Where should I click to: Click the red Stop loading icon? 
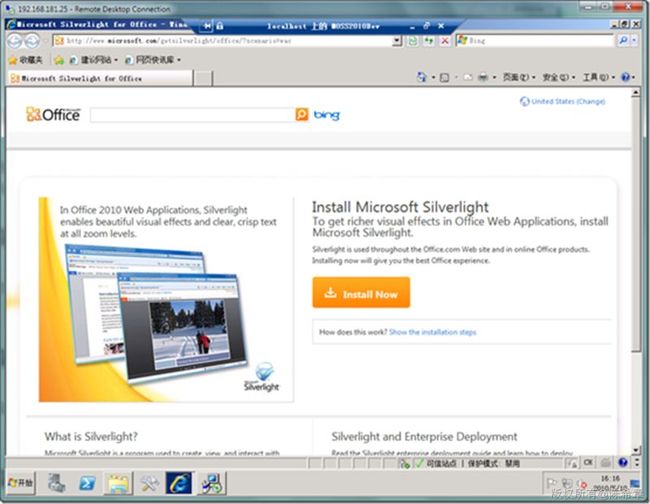445,41
